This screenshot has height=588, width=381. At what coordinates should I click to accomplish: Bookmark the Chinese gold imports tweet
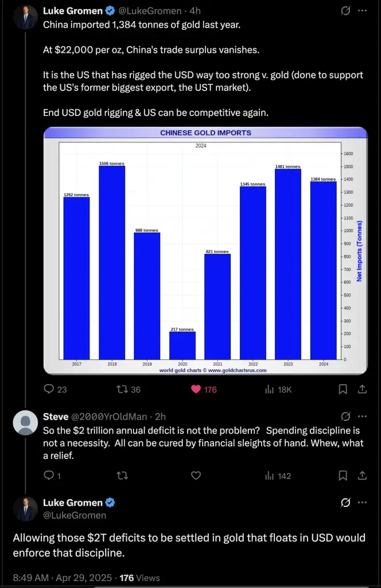coord(343,389)
